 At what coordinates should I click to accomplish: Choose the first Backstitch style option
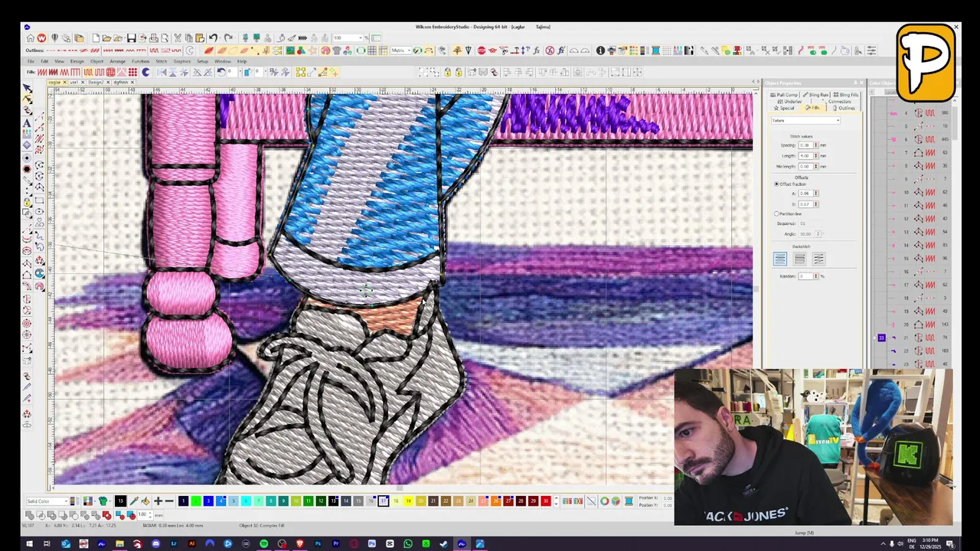coord(780,259)
